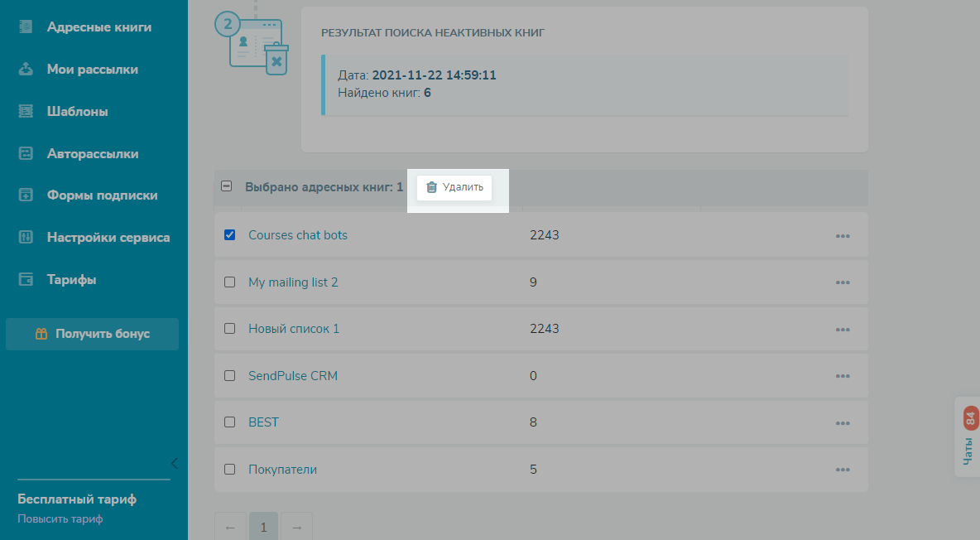Click the count 0 for SendPulse CRM

coord(533,375)
